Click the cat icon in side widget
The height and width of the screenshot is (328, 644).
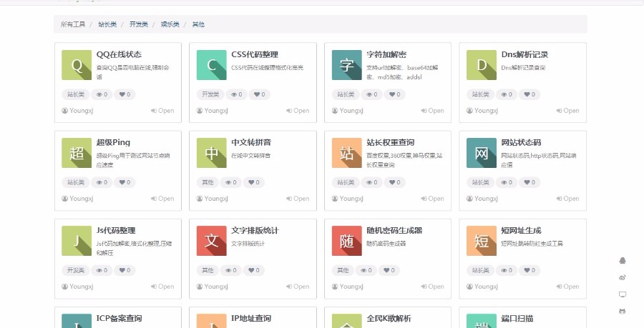pos(623,312)
